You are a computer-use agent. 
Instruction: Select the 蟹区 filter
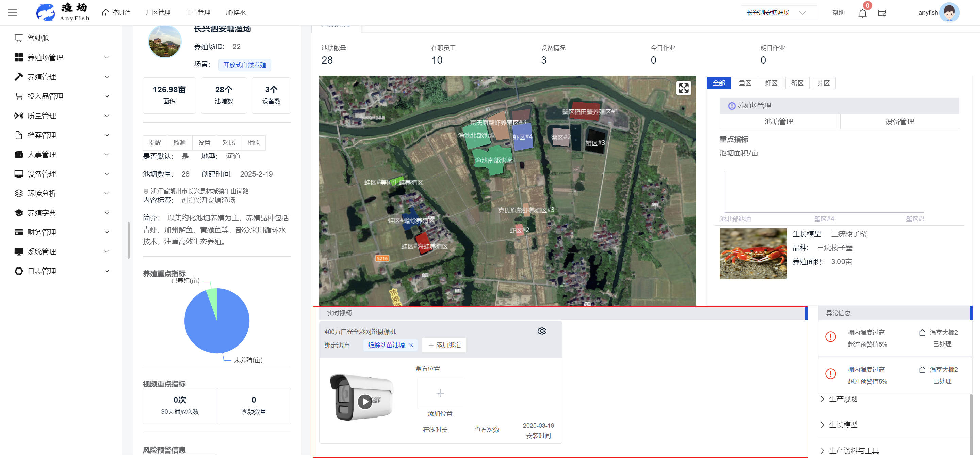[x=797, y=83]
